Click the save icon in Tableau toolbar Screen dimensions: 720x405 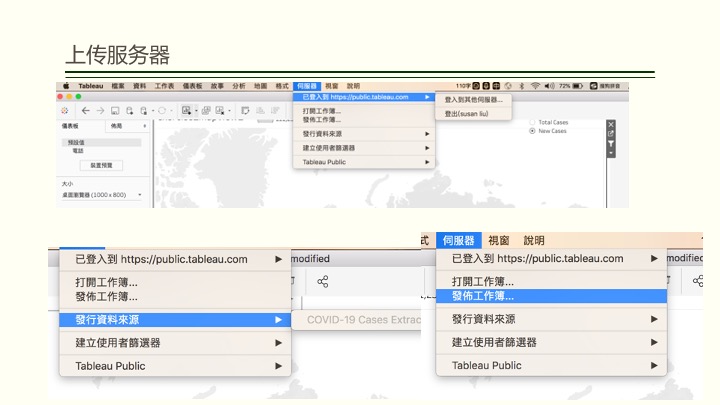coord(115,111)
